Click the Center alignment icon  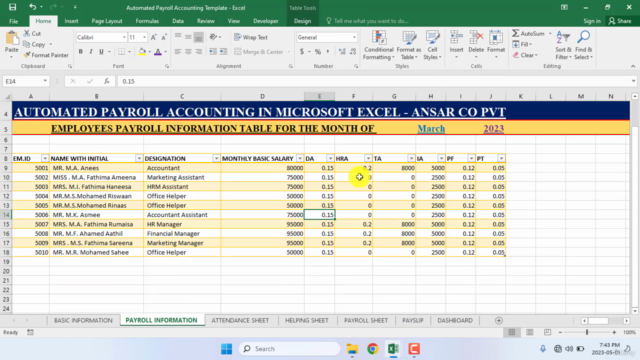(x=188, y=52)
